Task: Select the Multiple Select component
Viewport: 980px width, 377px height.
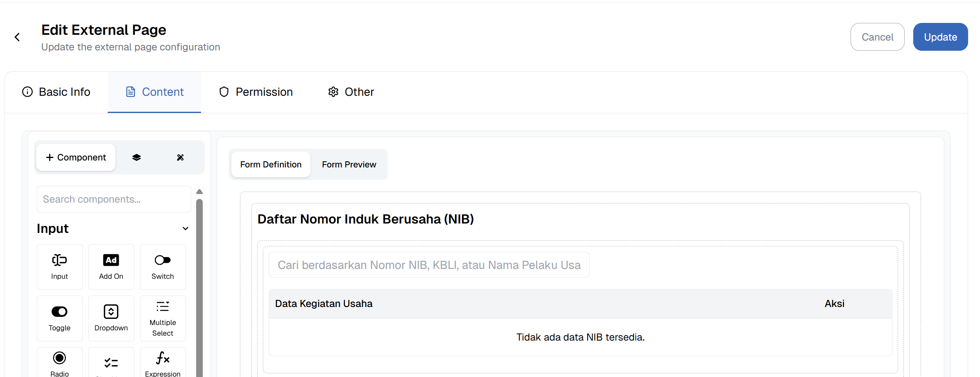Action: [x=163, y=318]
